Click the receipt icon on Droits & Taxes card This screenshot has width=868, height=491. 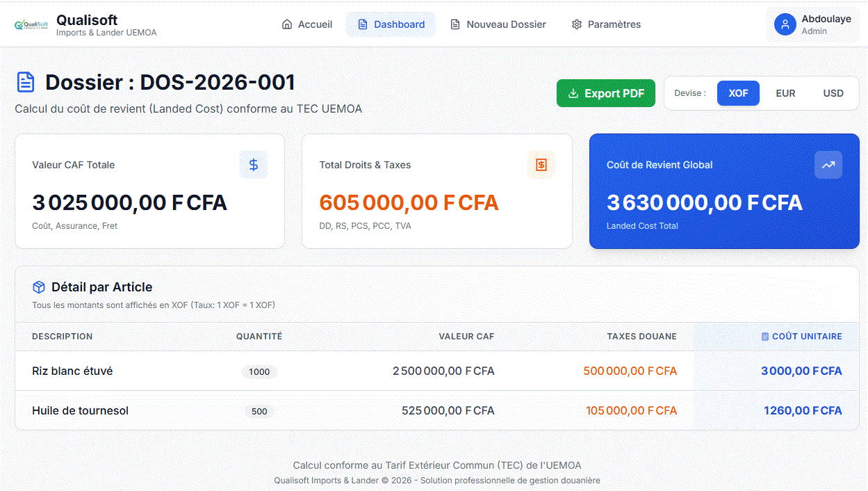541,165
